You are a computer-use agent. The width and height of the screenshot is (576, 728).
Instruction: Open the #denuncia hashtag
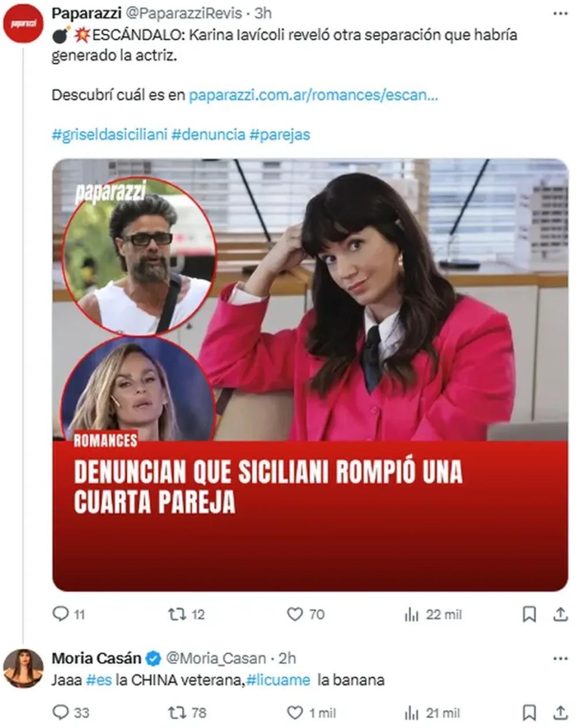click(x=209, y=134)
